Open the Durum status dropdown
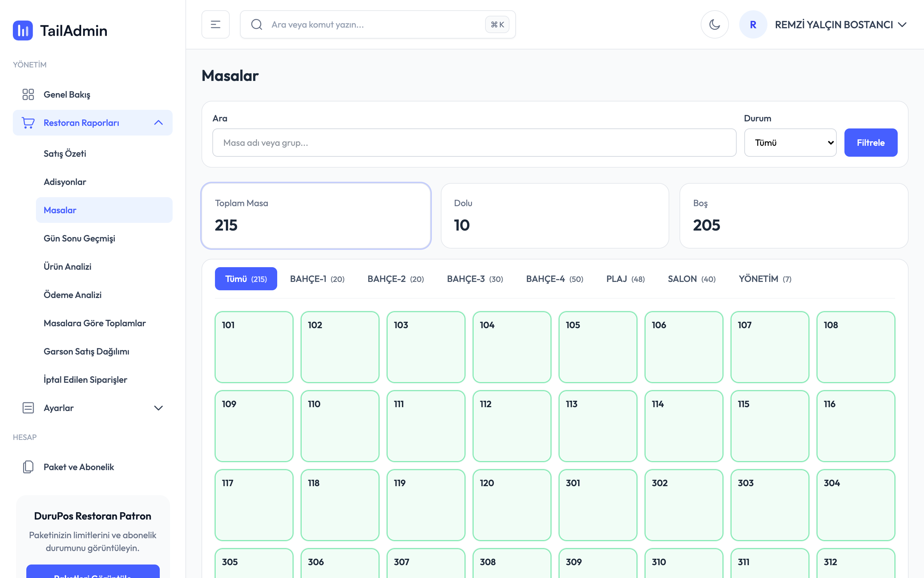Image resolution: width=924 pixels, height=578 pixels. (x=790, y=143)
